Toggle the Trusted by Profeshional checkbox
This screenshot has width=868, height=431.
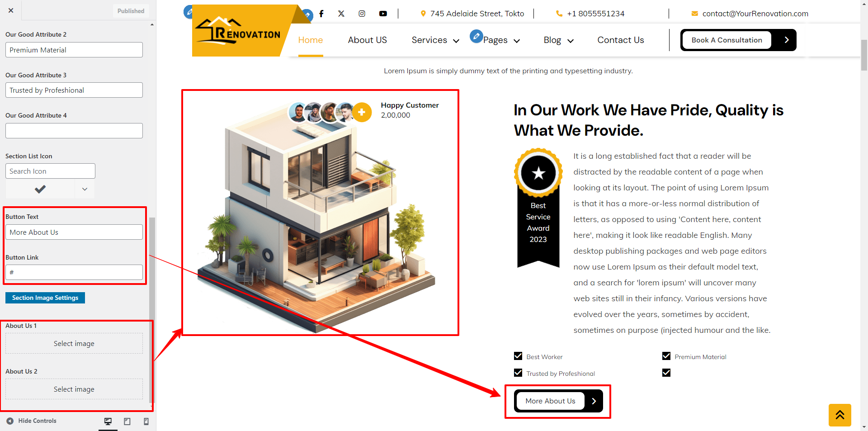pos(518,373)
